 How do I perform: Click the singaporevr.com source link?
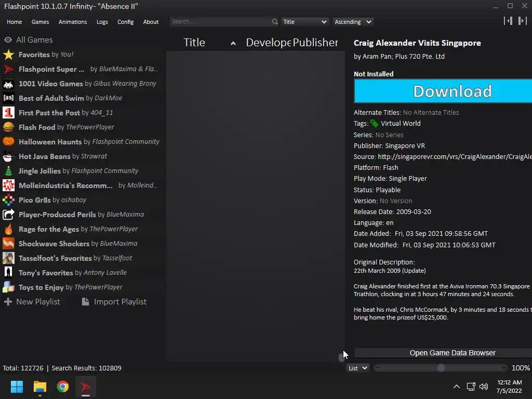455,156
